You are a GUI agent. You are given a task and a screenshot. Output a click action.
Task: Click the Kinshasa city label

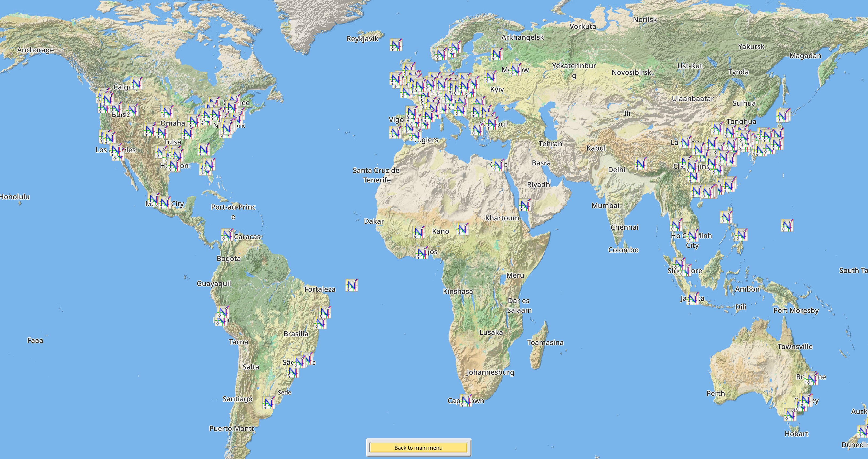click(x=458, y=291)
